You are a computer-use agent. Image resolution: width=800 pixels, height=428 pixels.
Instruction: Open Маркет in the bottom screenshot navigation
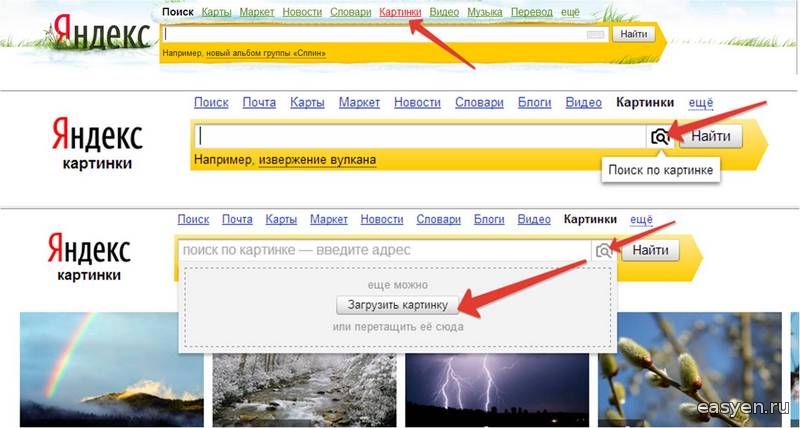coord(329,219)
